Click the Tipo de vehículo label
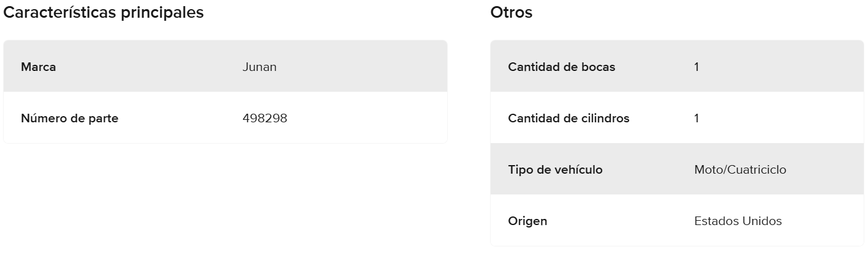Viewport: 868px width, 255px height. pos(555,169)
